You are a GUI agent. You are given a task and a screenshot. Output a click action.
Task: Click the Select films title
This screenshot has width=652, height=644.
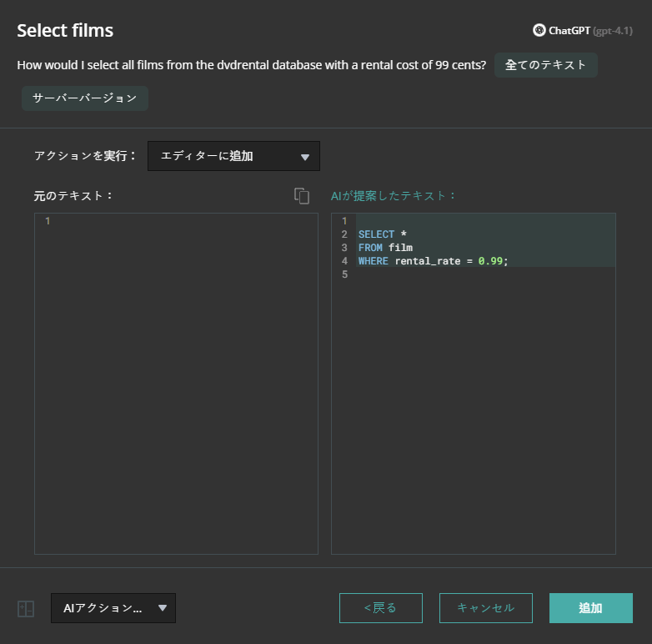(x=65, y=30)
